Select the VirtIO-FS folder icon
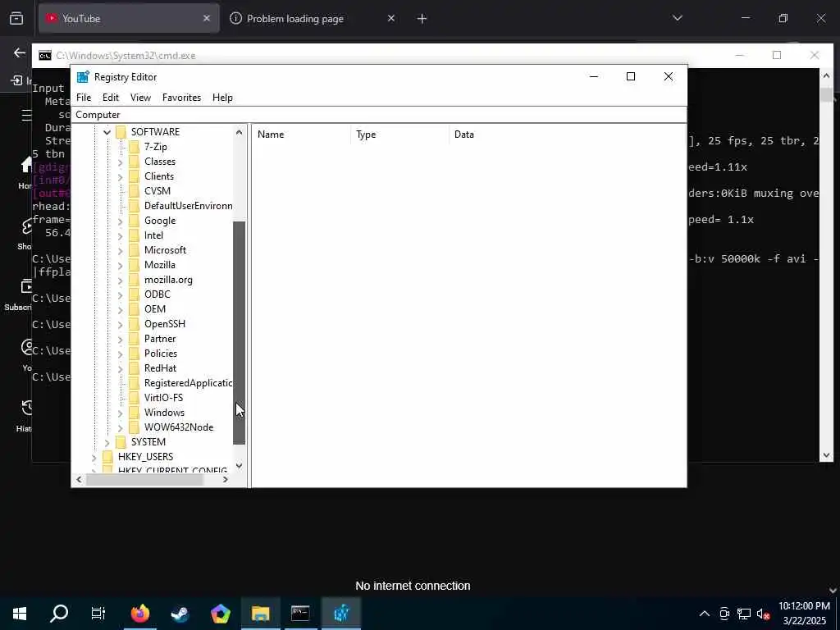This screenshot has width=840, height=630. [x=134, y=398]
